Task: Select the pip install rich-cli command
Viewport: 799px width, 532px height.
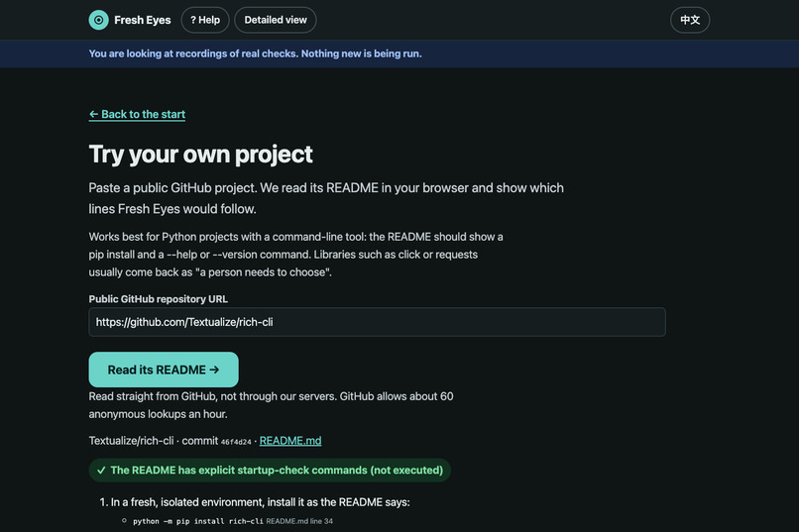Action: 198,521
